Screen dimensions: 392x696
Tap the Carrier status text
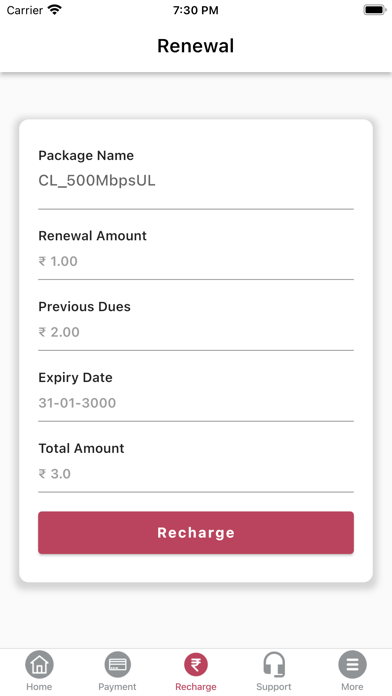(x=23, y=10)
